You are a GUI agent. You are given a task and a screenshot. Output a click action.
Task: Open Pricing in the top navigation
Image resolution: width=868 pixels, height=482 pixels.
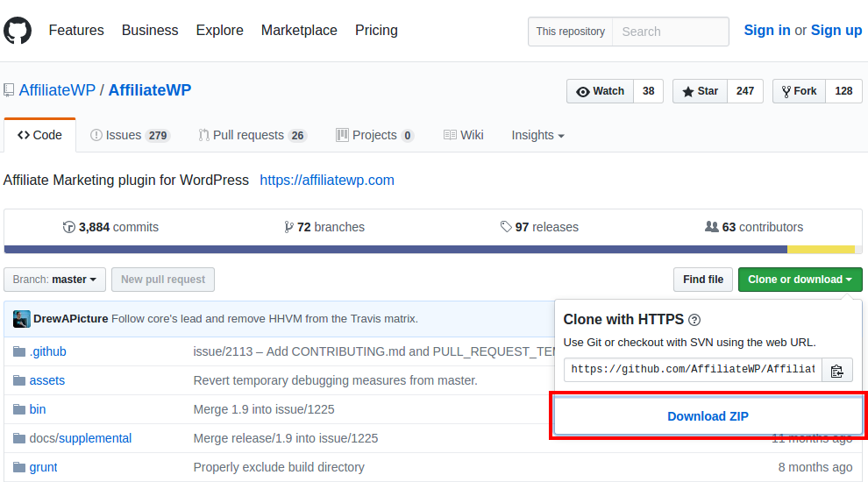click(376, 31)
